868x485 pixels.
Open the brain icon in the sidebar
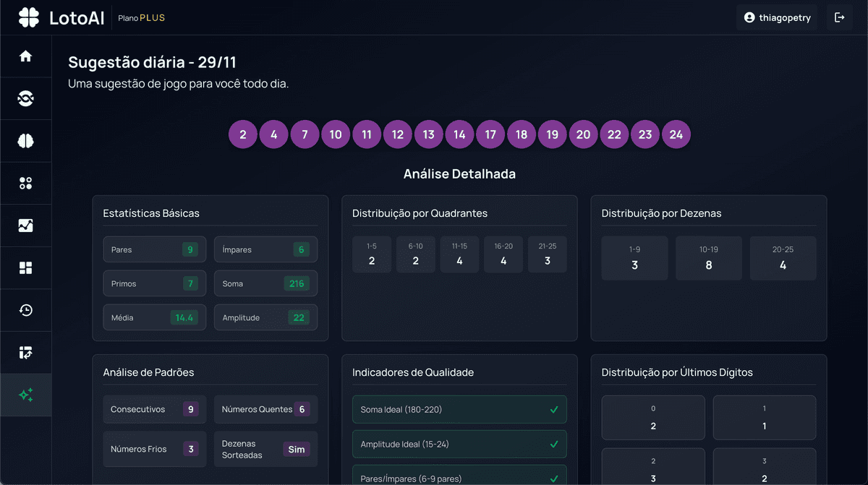26,141
